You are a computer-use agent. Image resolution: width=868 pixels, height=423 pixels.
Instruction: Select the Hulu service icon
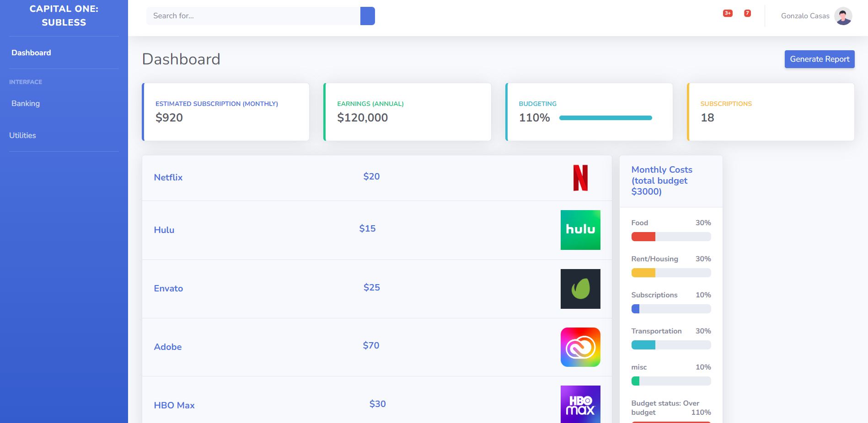580,230
